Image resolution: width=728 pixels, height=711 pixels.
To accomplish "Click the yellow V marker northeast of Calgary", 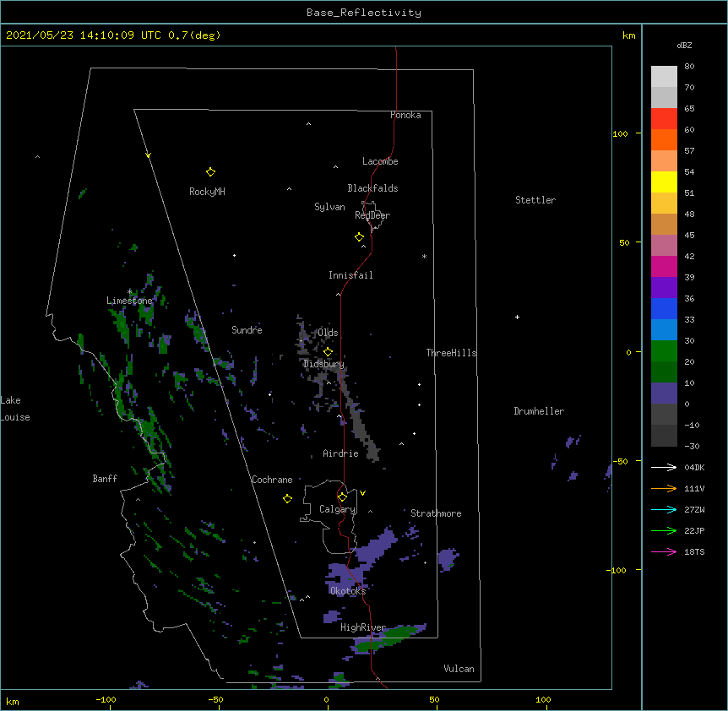I will point(362,493).
